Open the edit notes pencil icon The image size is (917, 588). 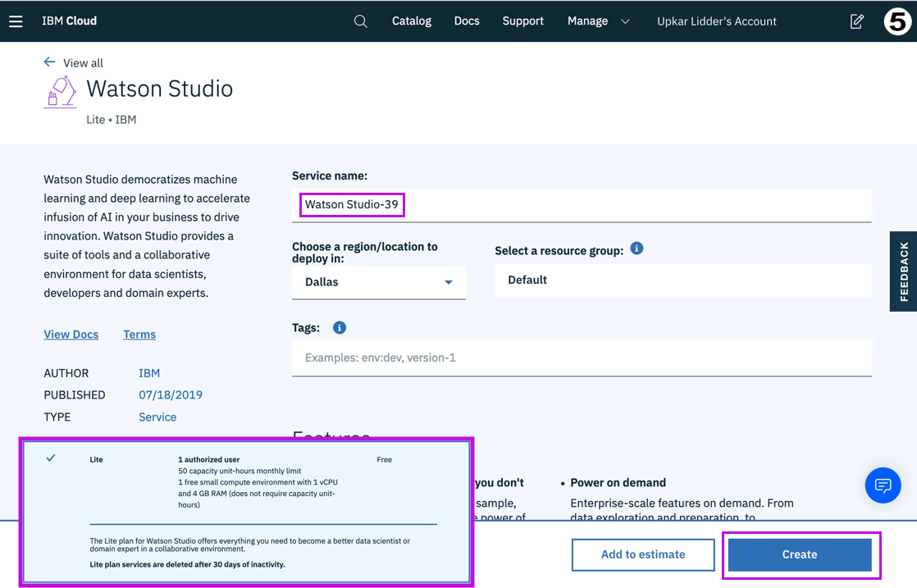click(x=857, y=21)
